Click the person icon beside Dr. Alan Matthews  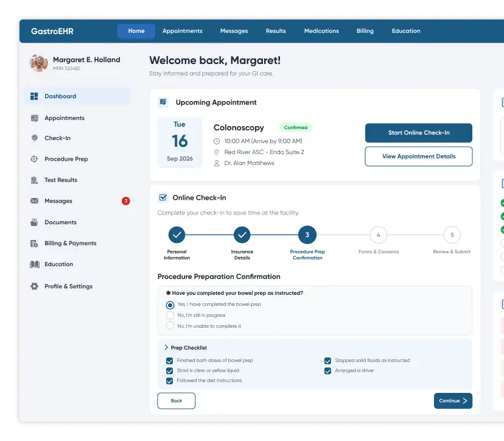pos(217,163)
